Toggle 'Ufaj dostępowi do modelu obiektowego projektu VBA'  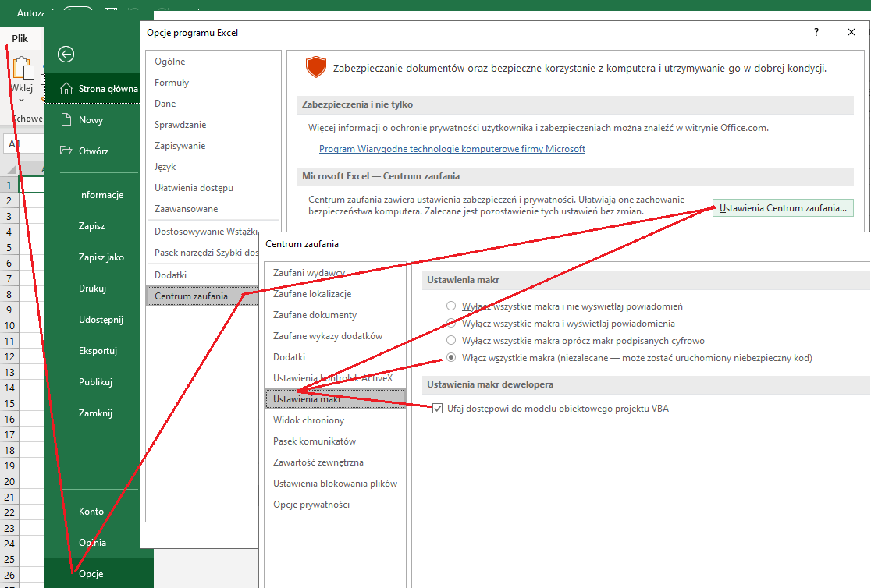pos(438,409)
